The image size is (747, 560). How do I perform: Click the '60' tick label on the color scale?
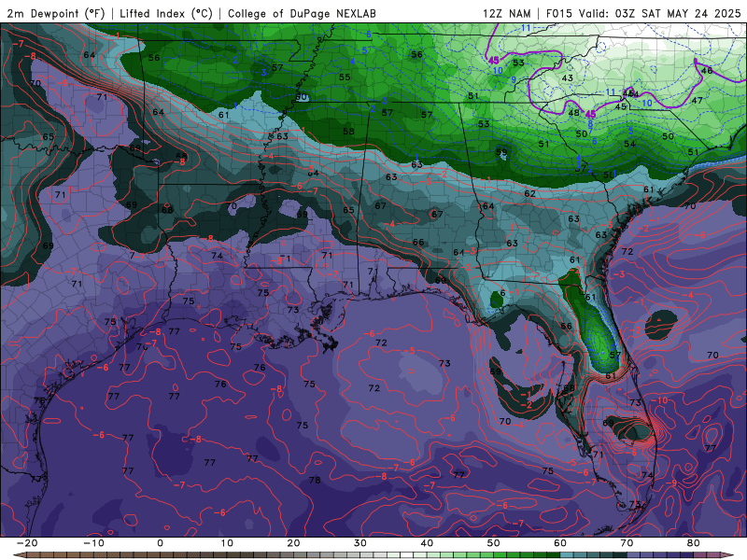point(560,543)
